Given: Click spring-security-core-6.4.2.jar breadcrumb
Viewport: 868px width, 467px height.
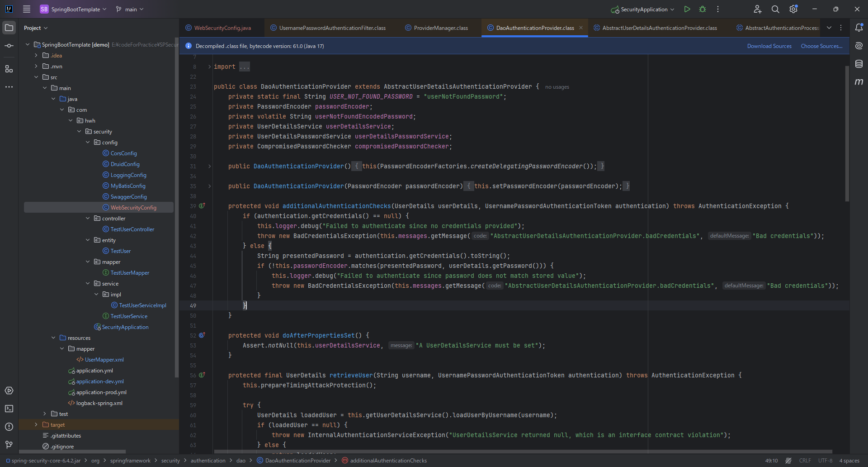Looking at the screenshot, I should (x=43, y=461).
